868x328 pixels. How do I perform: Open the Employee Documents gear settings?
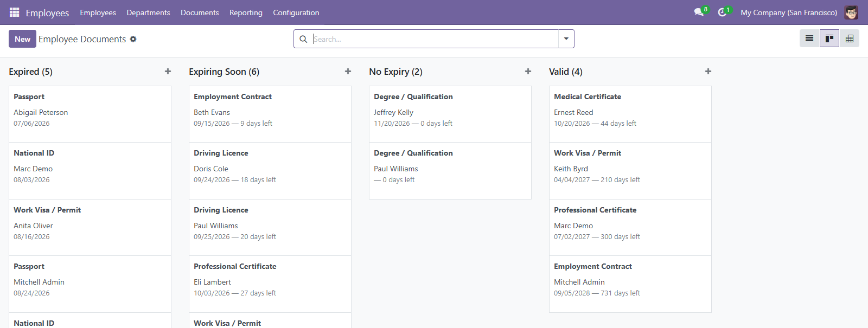pos(133,39)
